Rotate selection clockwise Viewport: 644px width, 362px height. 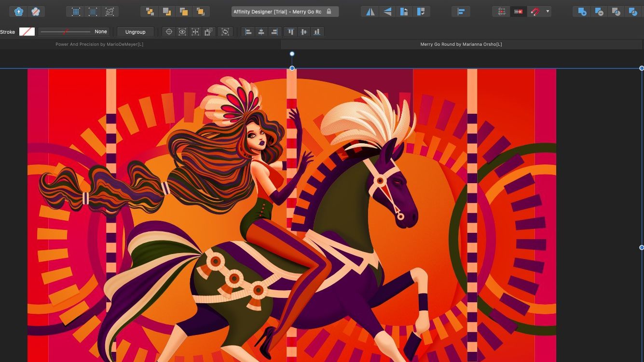click(421, 12)
